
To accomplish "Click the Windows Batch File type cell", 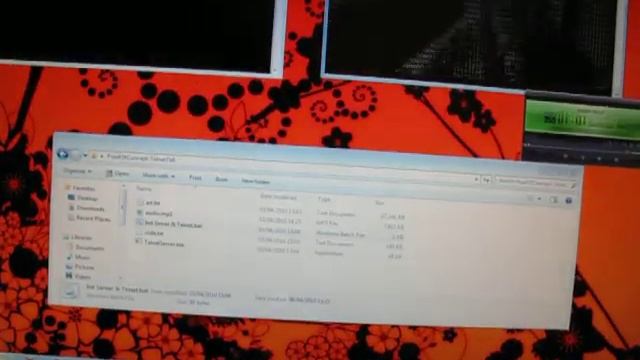I will [x=340, y=234].
